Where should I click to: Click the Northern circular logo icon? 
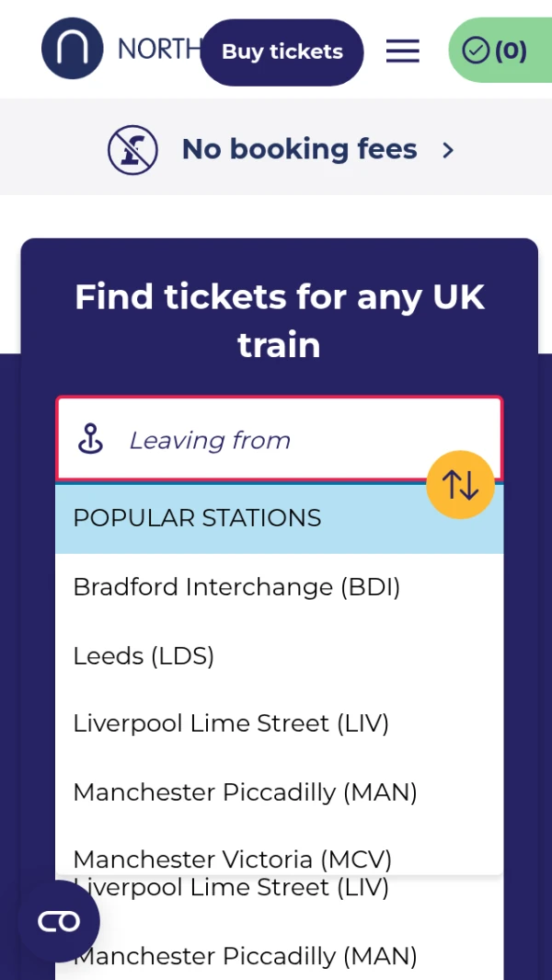[x=73, y=49]
